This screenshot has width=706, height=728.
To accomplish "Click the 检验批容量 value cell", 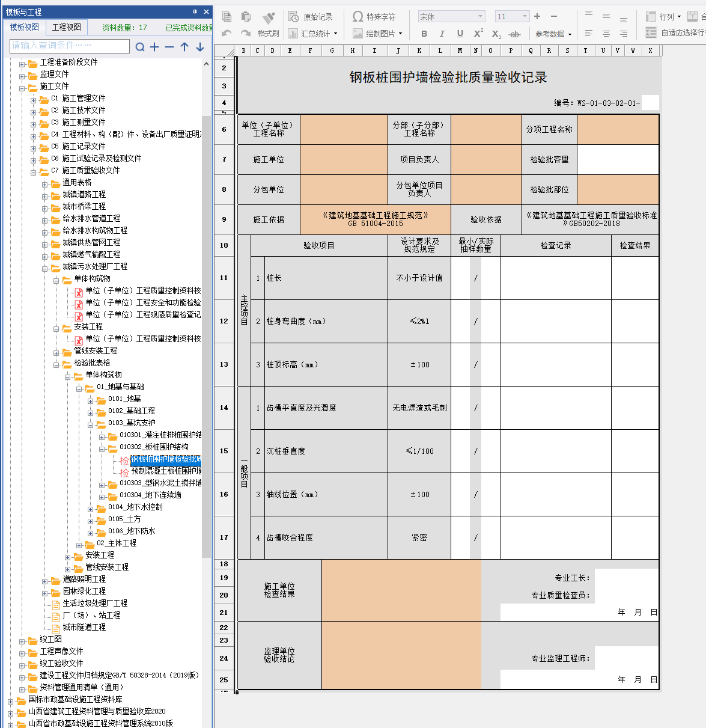I will [618, 159].
